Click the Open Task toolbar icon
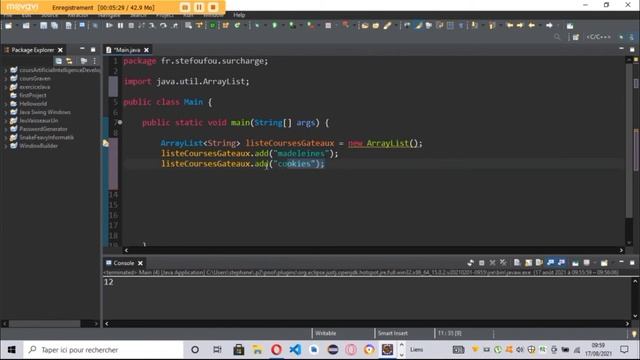This screenshot has width=640, height=360. [376, 26]
